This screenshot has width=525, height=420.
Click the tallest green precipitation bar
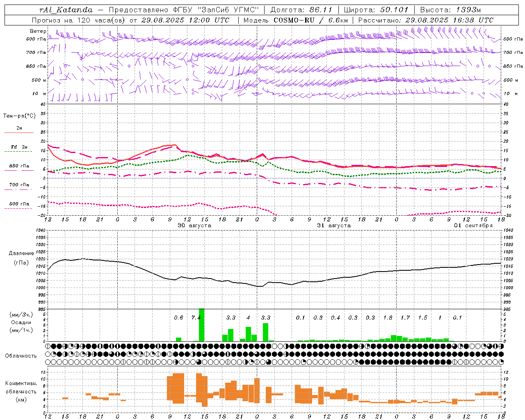[x=201, y=325]
